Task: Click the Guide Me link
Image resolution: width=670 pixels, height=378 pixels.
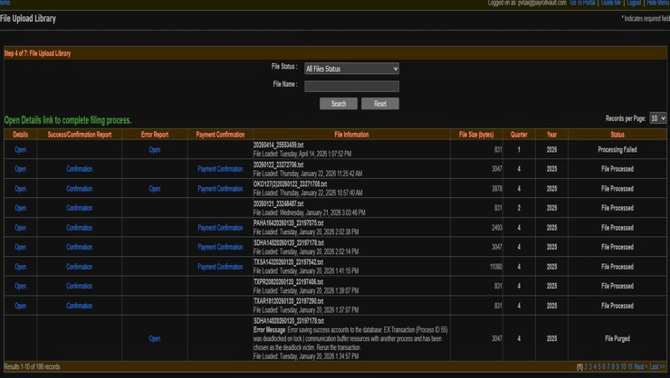Action: (611, 3)
